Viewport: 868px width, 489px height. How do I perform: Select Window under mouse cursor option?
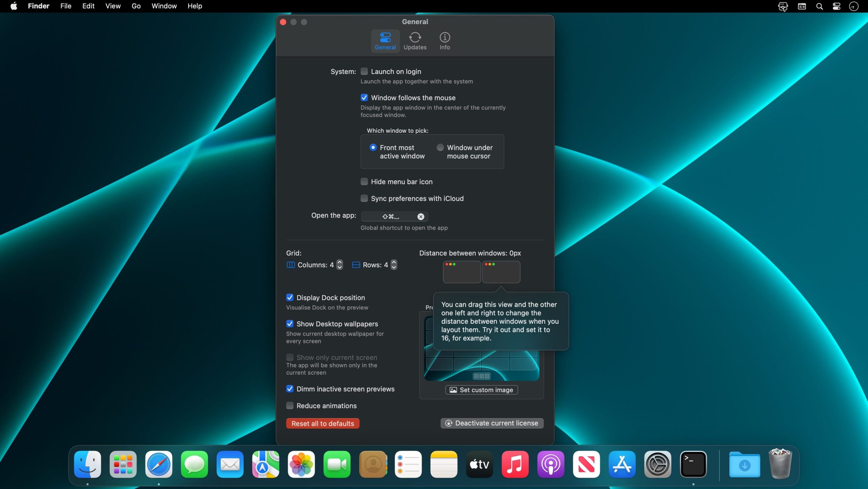440,148
